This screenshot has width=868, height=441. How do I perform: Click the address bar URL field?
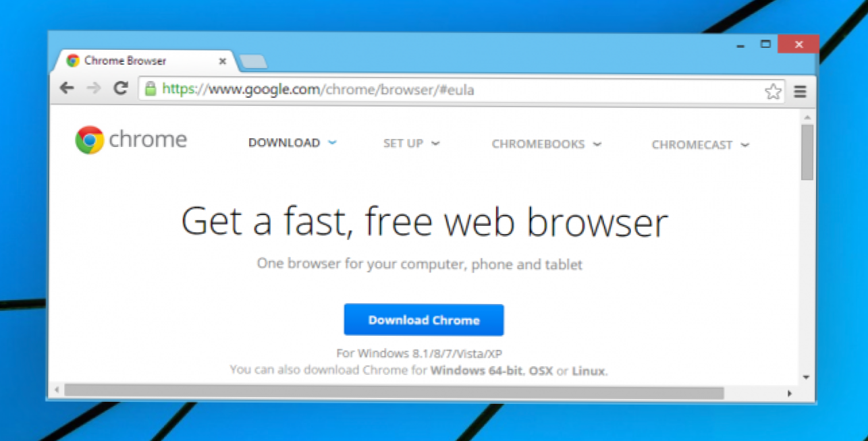coord(460,90)
